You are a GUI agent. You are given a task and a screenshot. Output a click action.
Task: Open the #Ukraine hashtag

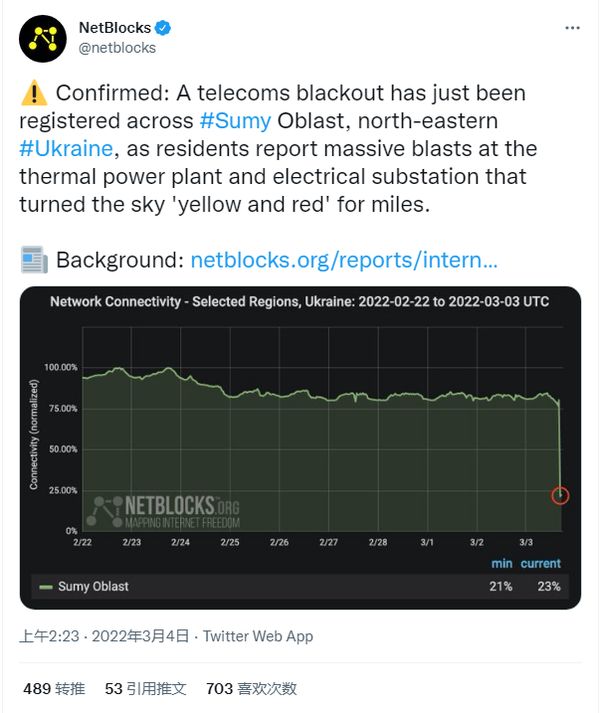67,149
